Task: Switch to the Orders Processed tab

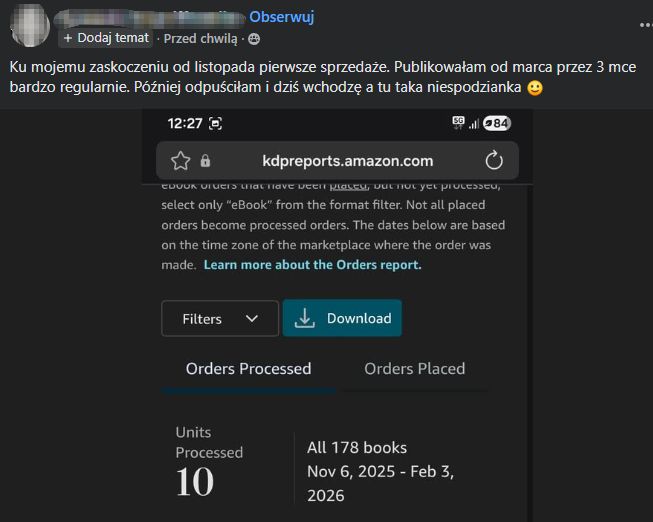Action: click(248, 369)
